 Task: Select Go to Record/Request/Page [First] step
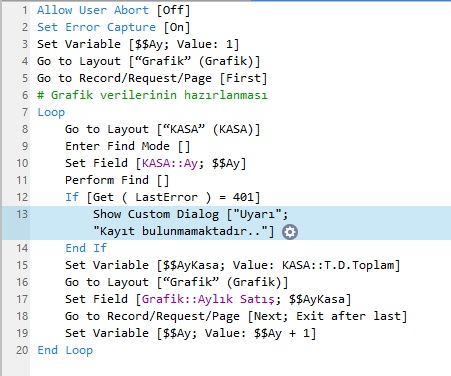click(152, 78)
